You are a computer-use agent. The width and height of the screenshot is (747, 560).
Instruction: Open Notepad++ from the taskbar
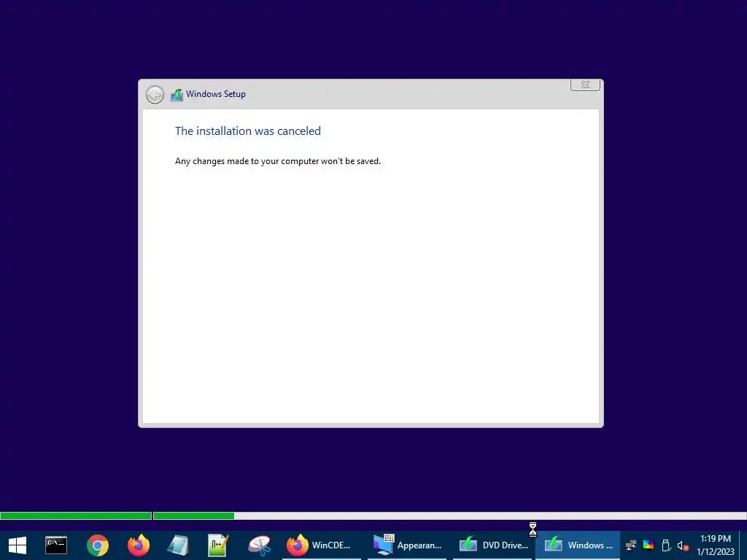pyautogui.click(x=219, y=545)
